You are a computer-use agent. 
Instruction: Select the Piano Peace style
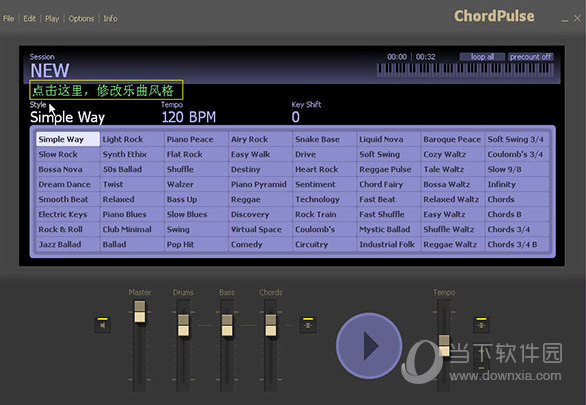[x=197, y=139]
